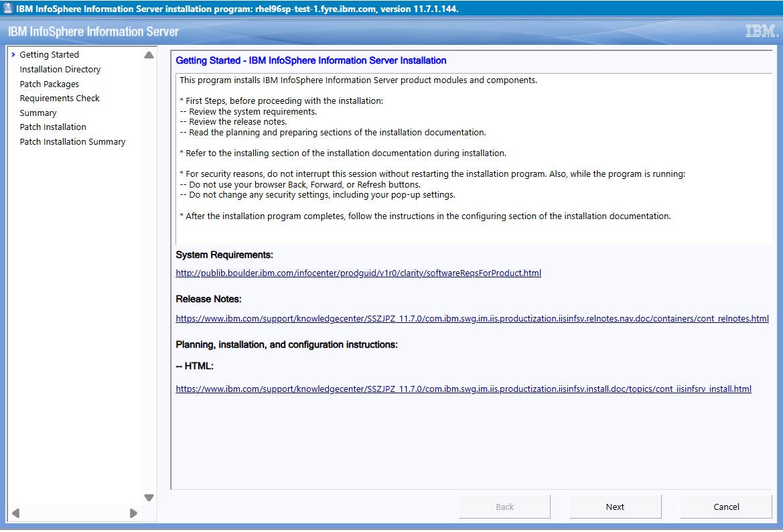Click the IBM logo in the header
This screenshot has height=532, width=783.
click(x=762, y=31)
